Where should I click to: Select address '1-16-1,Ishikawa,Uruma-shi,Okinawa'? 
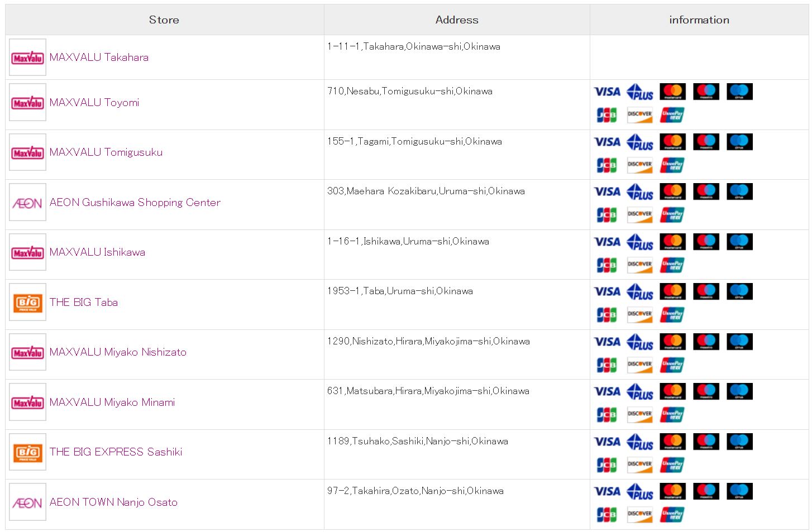pyautogui.click(x=408, y=241)
